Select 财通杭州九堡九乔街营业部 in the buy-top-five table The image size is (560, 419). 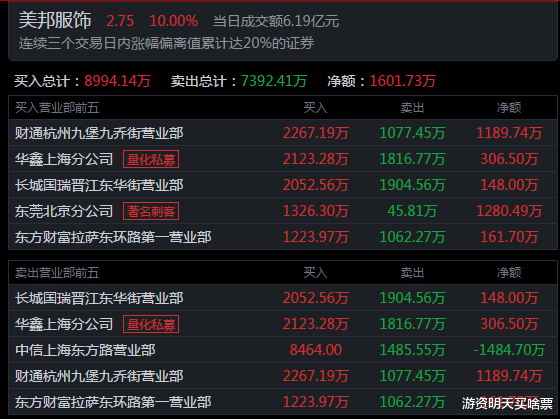99,133
